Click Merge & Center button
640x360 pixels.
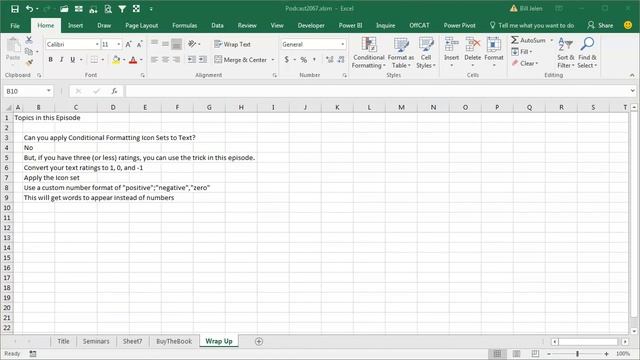pos(241,60)
